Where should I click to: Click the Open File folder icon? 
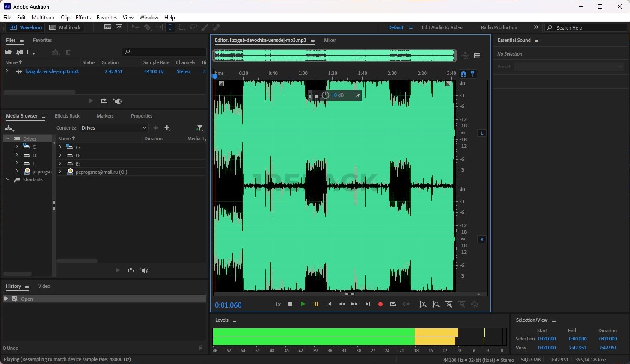pyautogui.click(x=8, y=52)
